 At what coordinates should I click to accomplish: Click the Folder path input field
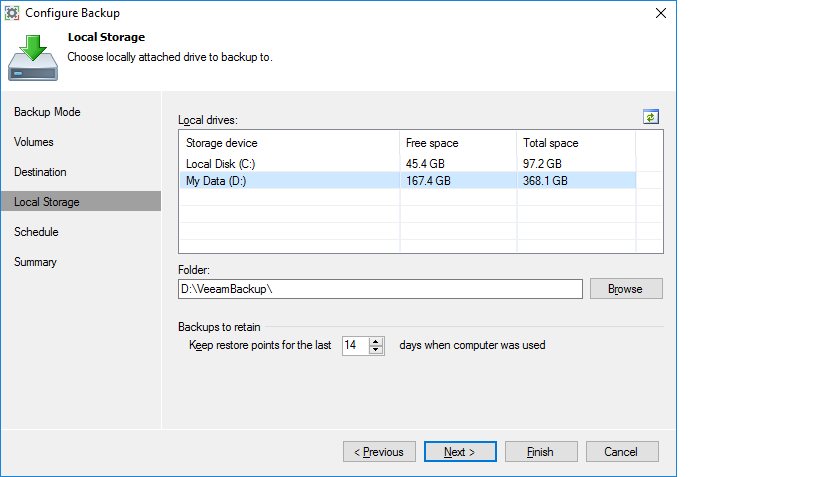pos(380,289)
